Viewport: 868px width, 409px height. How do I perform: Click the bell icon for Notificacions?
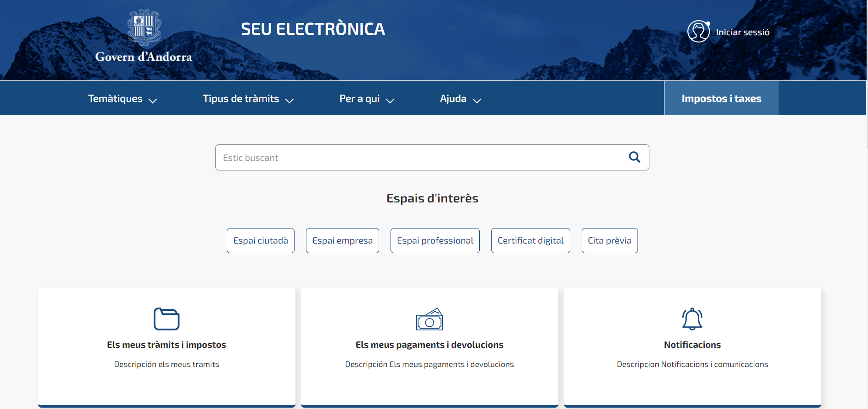(x=692, y=319)
